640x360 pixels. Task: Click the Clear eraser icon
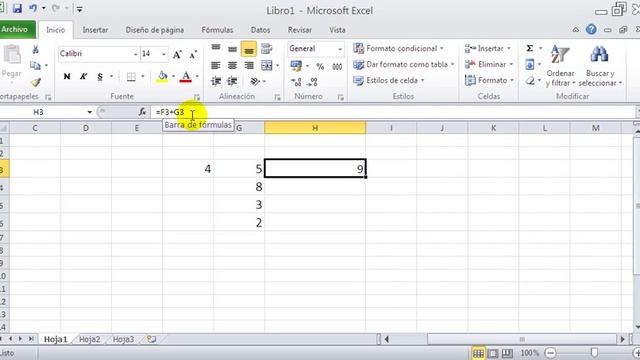(x=530, y=81)
